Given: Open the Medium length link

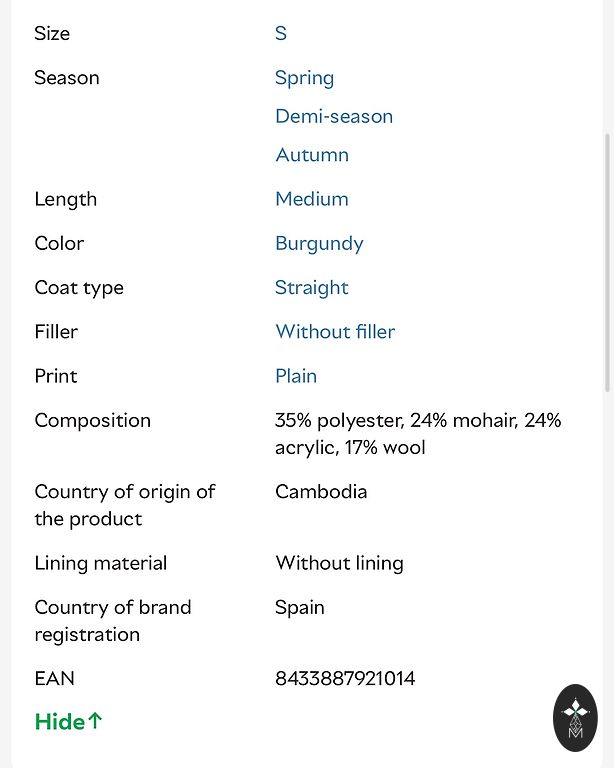Looking at the screenshot, I should point(311,199).
